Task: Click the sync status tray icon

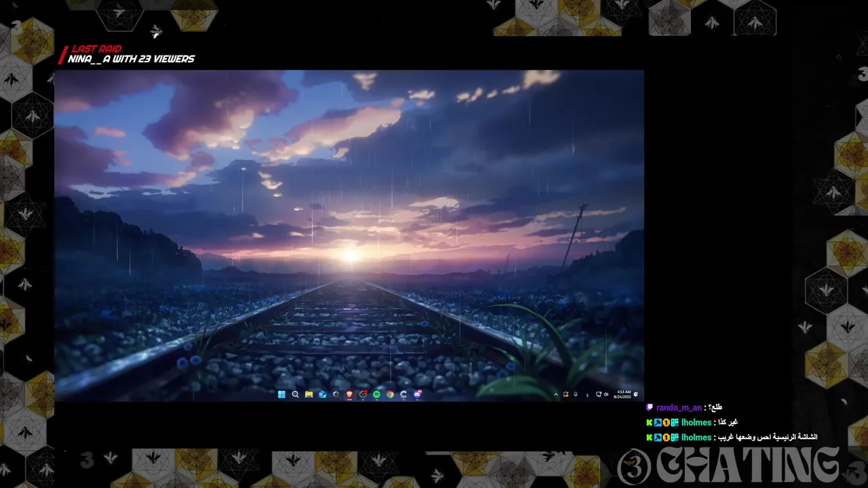Action: 566,394
